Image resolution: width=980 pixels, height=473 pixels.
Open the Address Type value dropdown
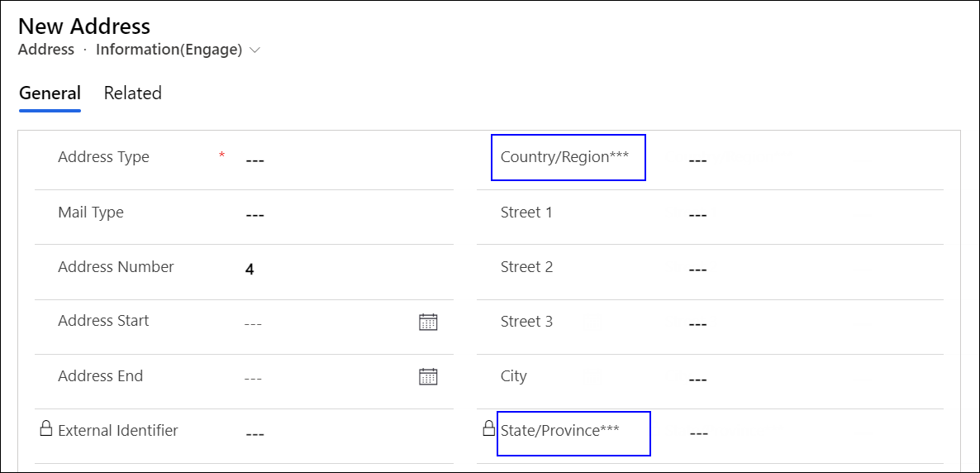pos(331,160)
